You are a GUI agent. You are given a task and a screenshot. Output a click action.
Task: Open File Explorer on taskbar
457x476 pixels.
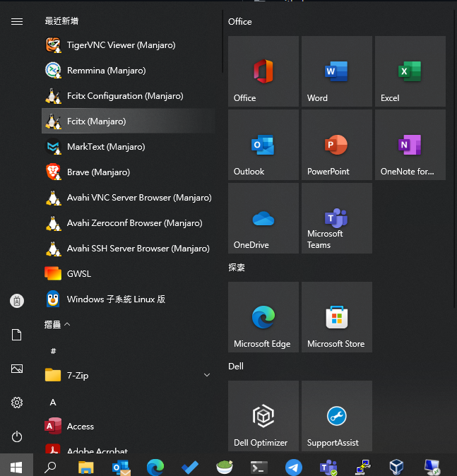click(x=86, y=467)
